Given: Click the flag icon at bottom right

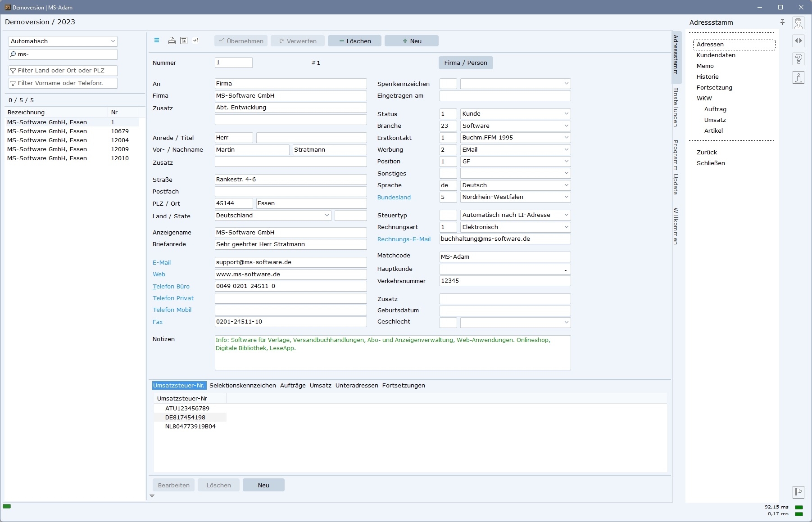Looking at the screenshot, I should pyautogui.click(x=798, y=492).
